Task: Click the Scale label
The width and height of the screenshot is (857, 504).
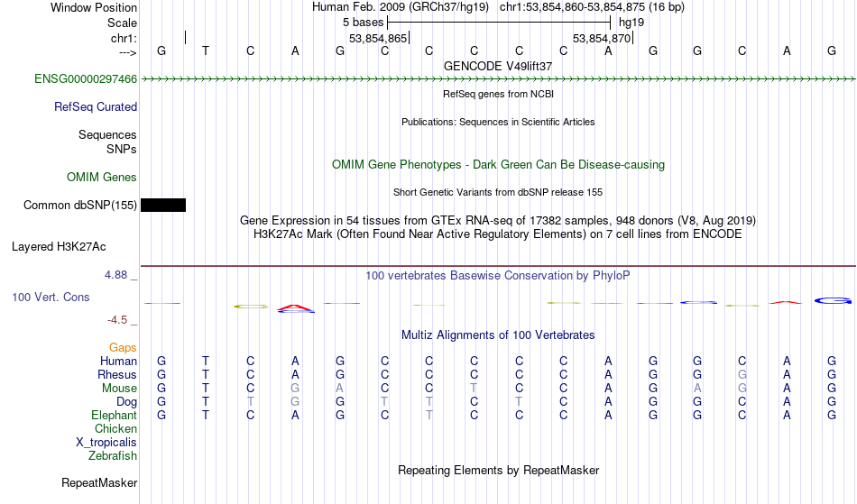Action: point(122,23)
